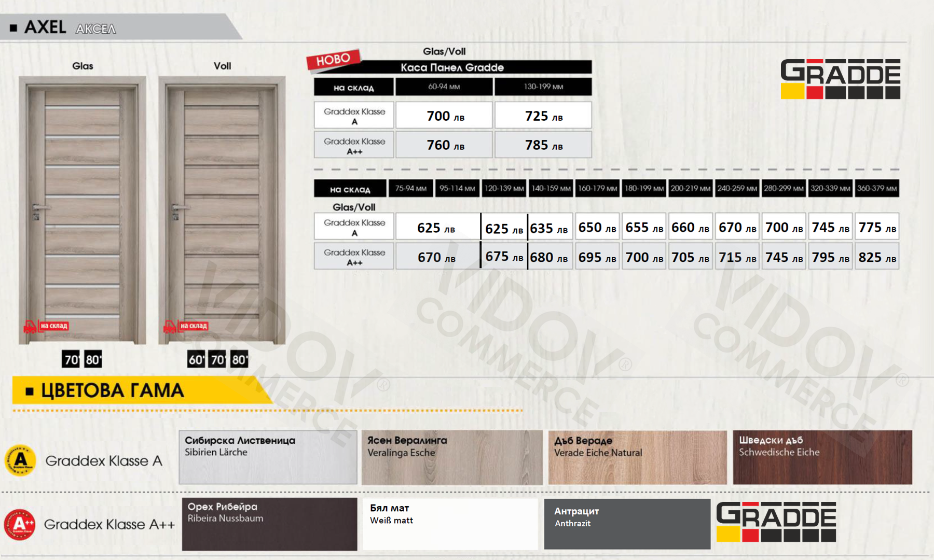934x560 pixels.
Task: Select the 80' size badge under Voll door
Action: pos(239,359)
